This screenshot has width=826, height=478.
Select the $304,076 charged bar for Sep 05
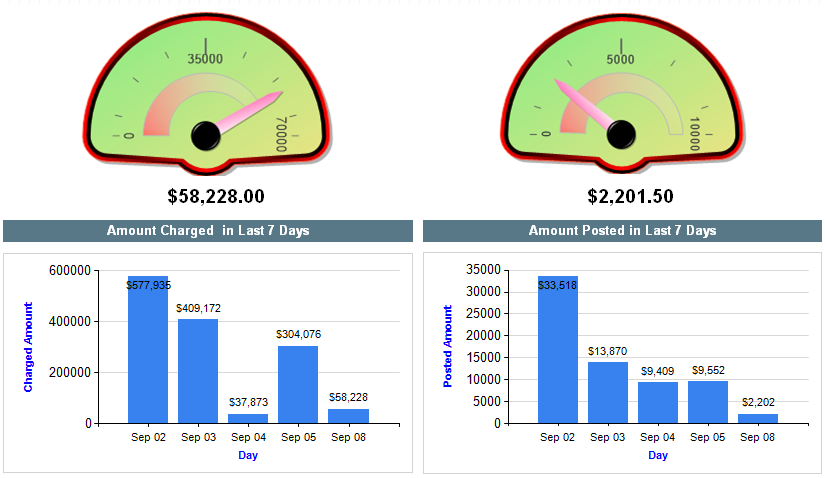[298, 385]
